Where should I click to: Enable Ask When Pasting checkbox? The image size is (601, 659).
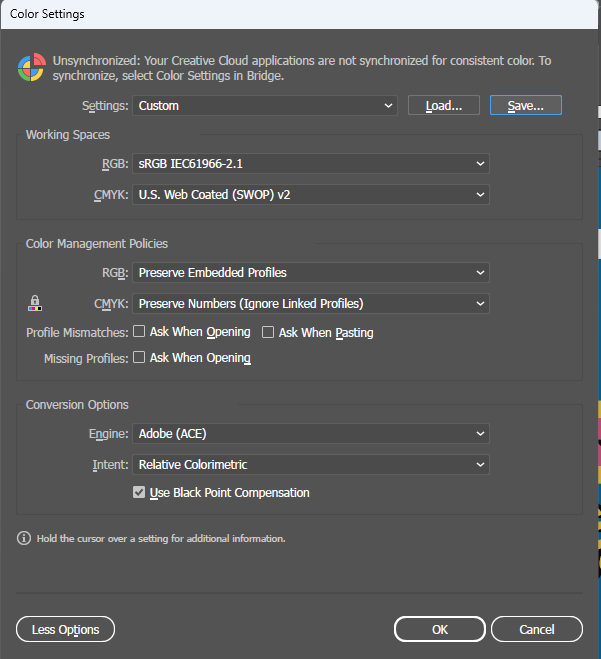[x=268, y=332]
